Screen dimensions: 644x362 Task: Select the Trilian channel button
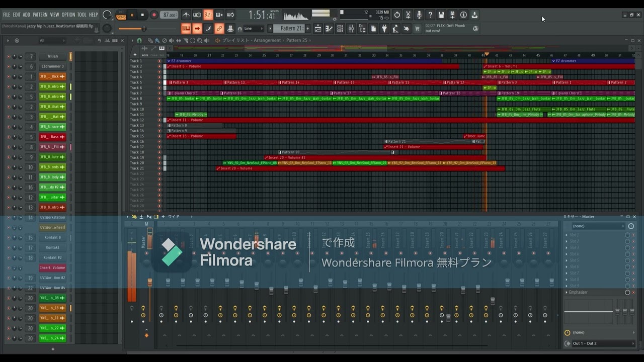tap(53, 56)
